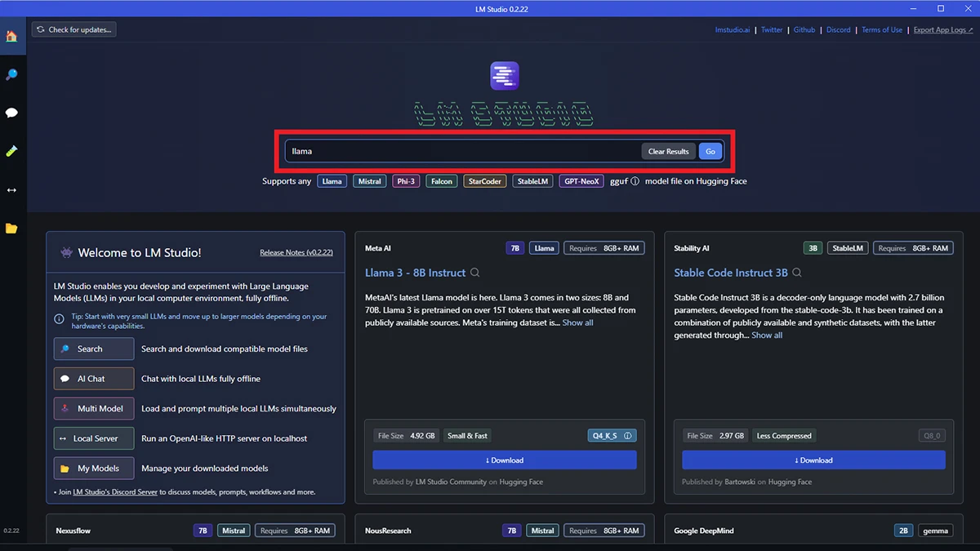Open the Discord link
Image resolution: width=980 pixels, height=551 pixels.
(x=838, y=30)
